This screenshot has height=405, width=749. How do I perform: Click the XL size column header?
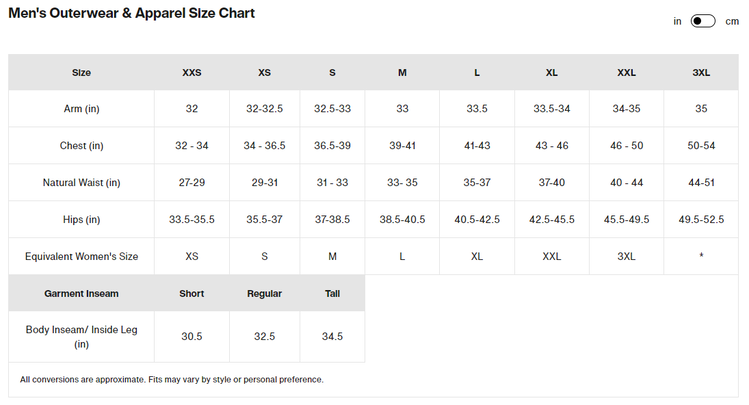552,72
